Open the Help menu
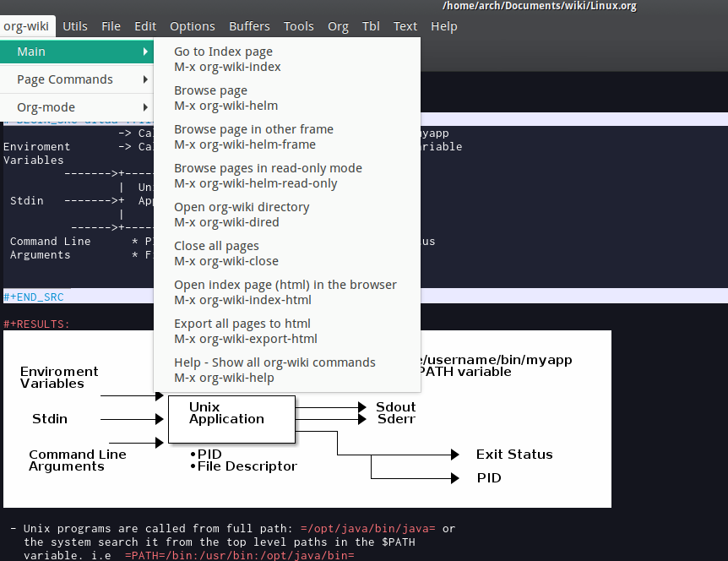This screenshot has width=728, height=561. (444, 26)
